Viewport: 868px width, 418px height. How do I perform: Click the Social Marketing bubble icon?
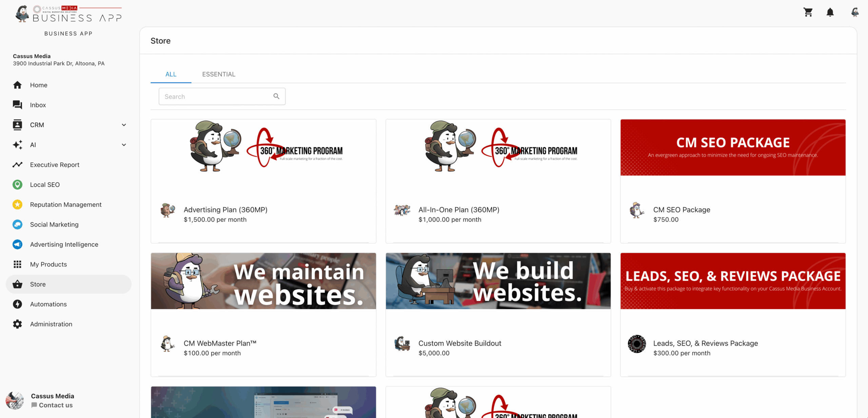pos(17,224)
